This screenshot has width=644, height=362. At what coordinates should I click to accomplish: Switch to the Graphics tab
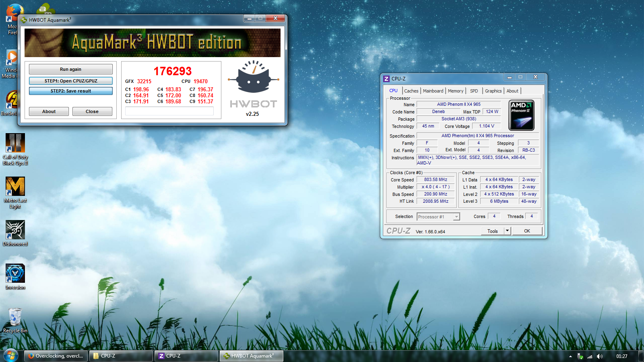click(493, 91)
